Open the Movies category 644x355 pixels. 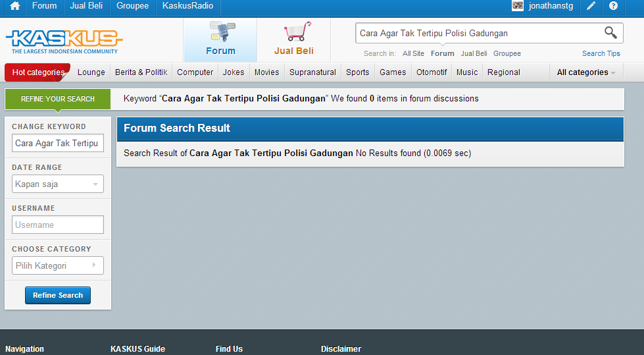(266, 72)
